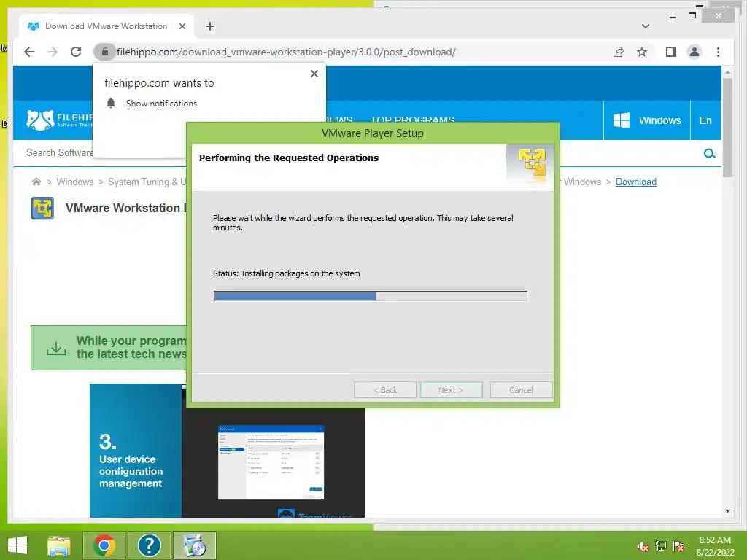Open the Chrome profile avatar
Screen dimensions: 747x560
coord(694,52)
